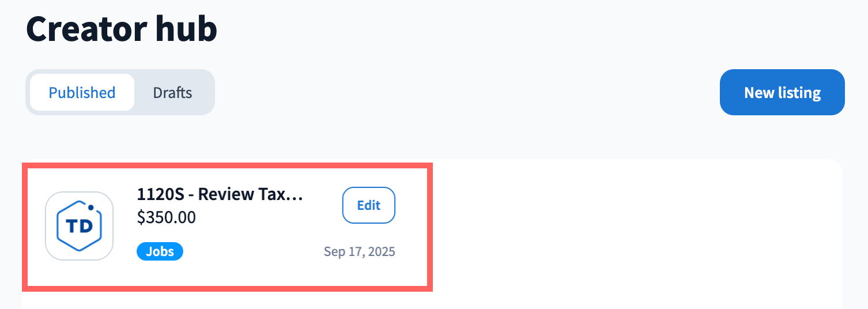Select the blue Jobs category badge
868x309 pixels.
tap(160, 251)
